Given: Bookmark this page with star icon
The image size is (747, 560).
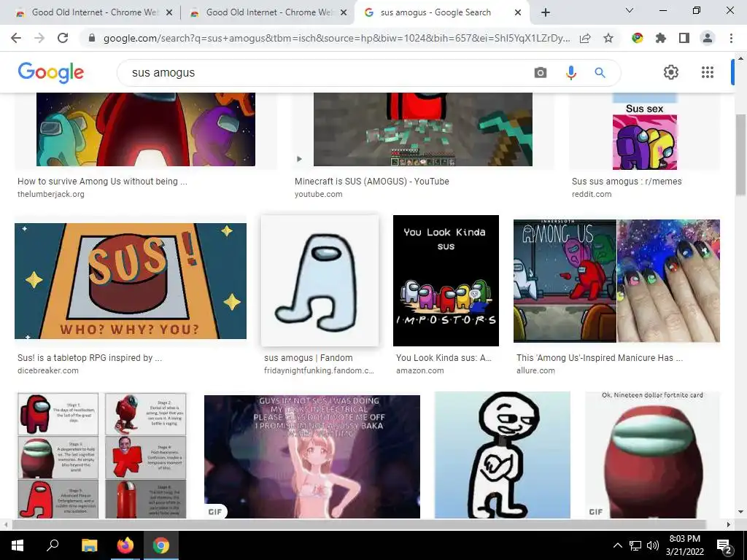Looking at the screenshot, I should [608, 38].
